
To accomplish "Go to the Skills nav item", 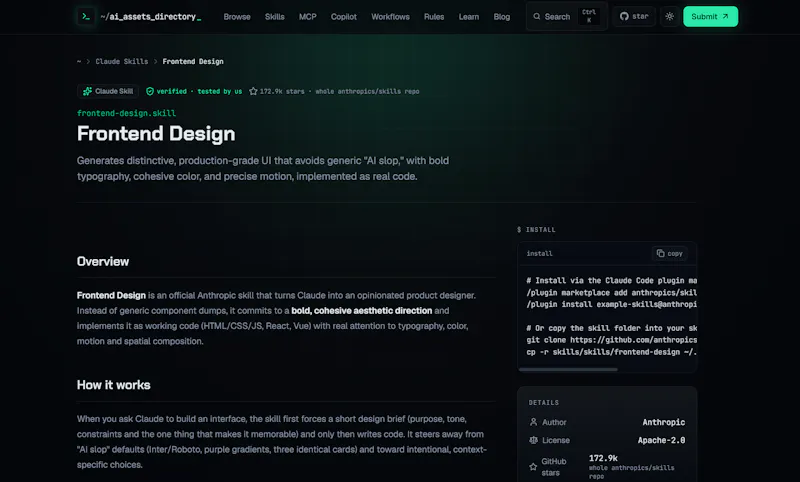I will (x=274, y=17).
